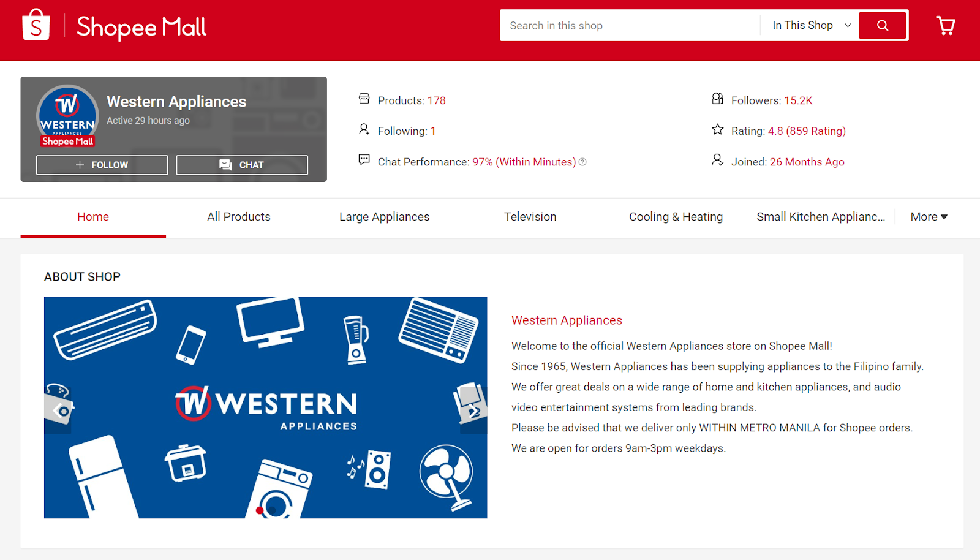Click the red search magnifier button

pyautogui.click(x=883, y=25)
